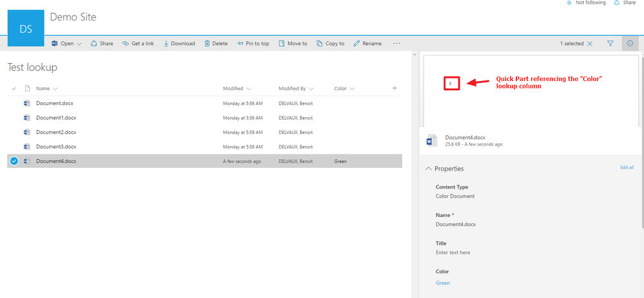Click DELVAUX, Benoit in Document2.docx row
The width and height of the screenshot is (644, 298).
(295, 132)
